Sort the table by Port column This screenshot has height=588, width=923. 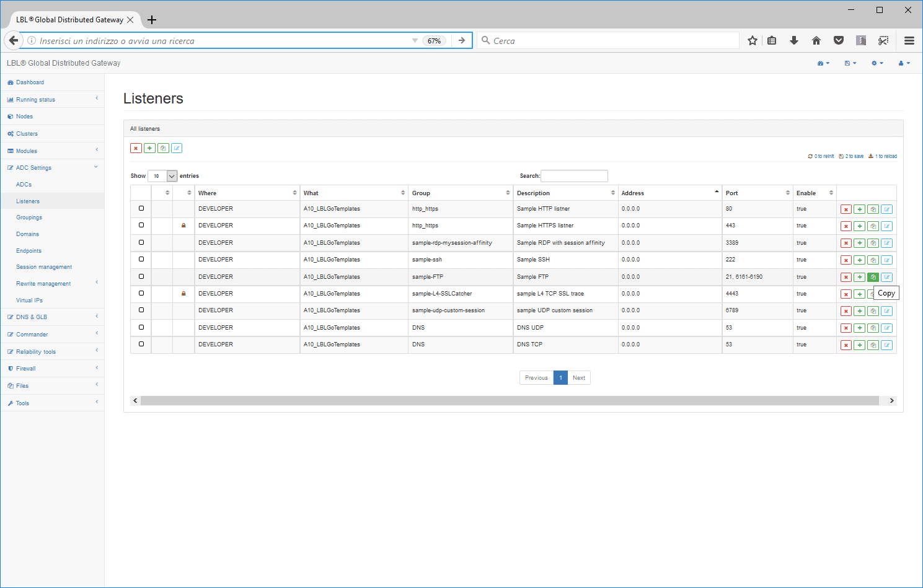pyautogui.click(x=757, y=193)
